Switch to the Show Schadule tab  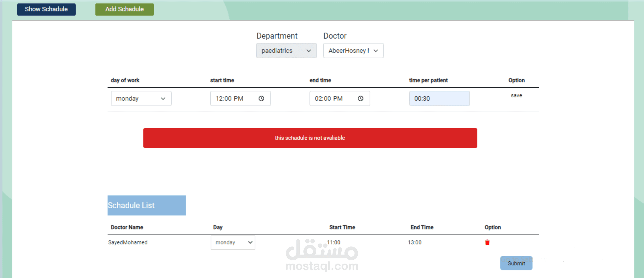tap(46, 9)
